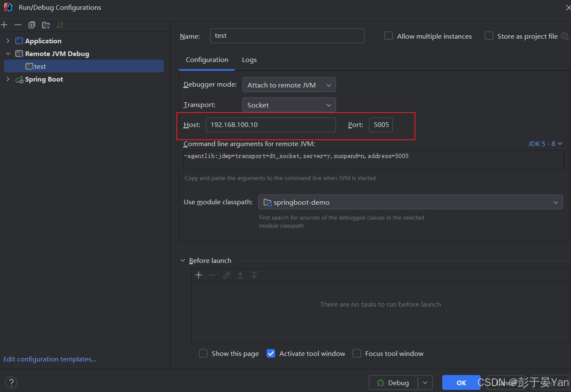Click the Remote JVM Debug type icon
The image size is (571, 392).
[20, 54]
